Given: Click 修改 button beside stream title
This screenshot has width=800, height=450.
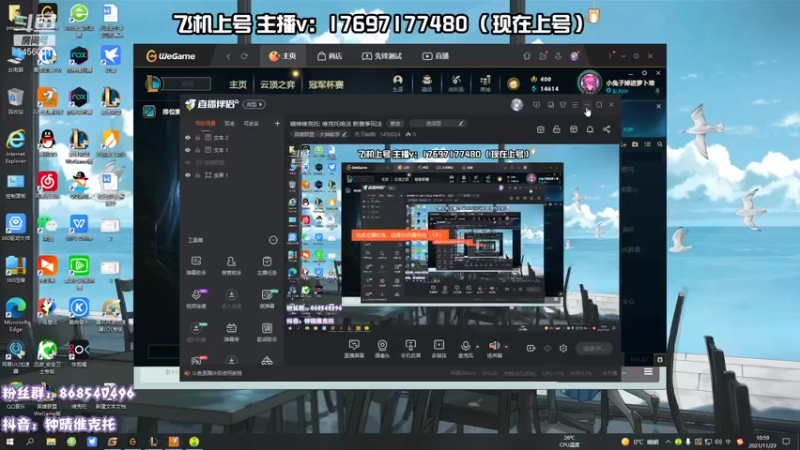Looking at the screenshot, I should (395, 123).
